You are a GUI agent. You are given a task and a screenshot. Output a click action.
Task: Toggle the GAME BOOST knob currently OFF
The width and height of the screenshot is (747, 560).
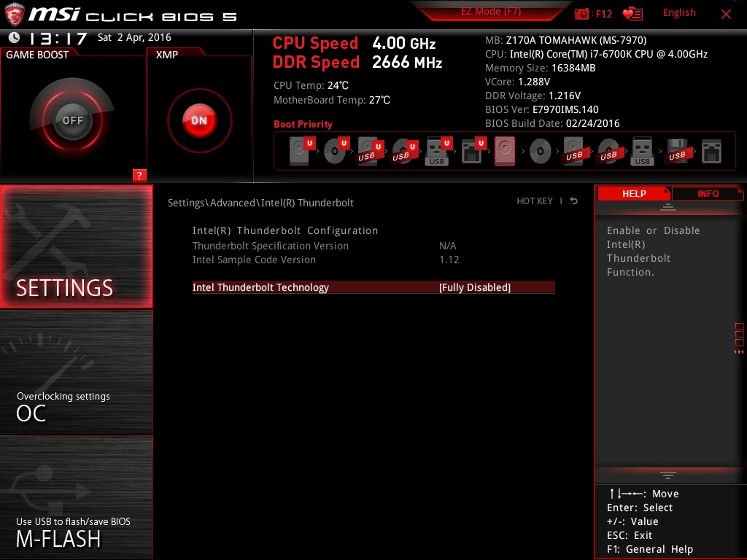tap(72, 120)
